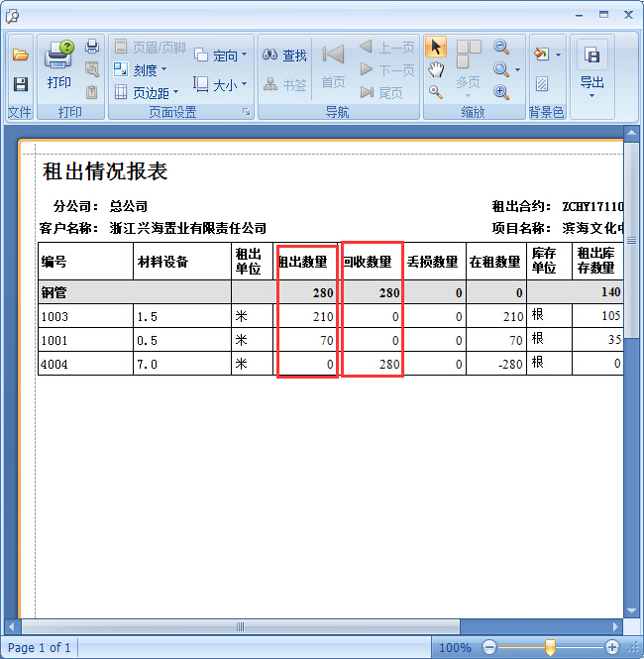Click the 书签 bookmarks button
This screenshot has height=659, width=644.
coord(284,85)
